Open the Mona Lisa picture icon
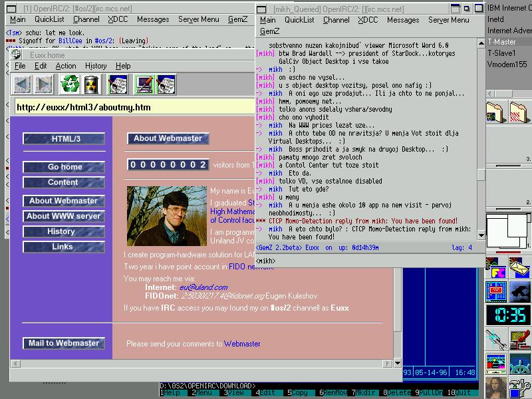Screen dimensions: 532x399 pos(496,388)
